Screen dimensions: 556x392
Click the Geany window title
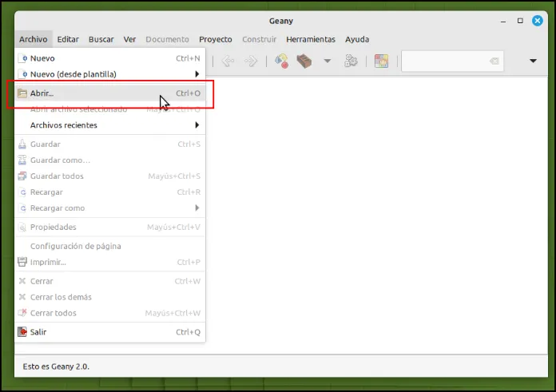pos(281,21)
